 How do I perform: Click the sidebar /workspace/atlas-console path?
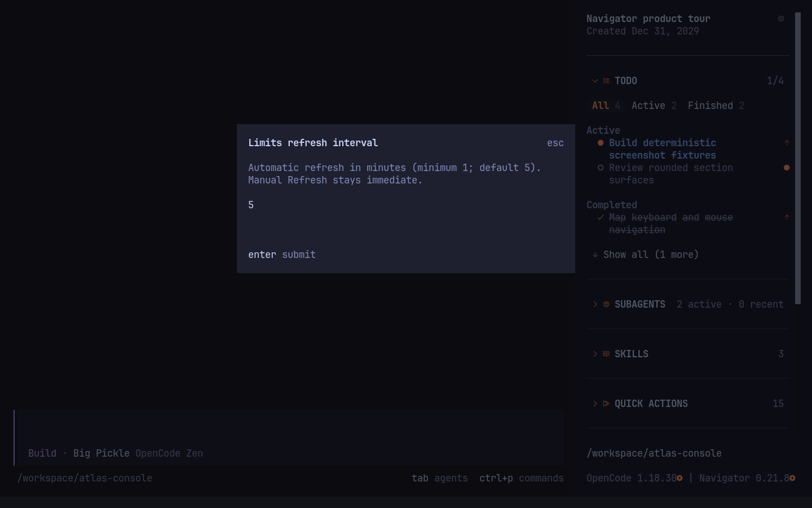[654, 453]
